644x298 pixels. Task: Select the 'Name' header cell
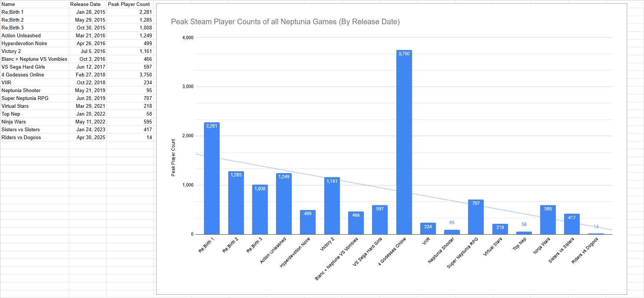[x=34, y=4]
